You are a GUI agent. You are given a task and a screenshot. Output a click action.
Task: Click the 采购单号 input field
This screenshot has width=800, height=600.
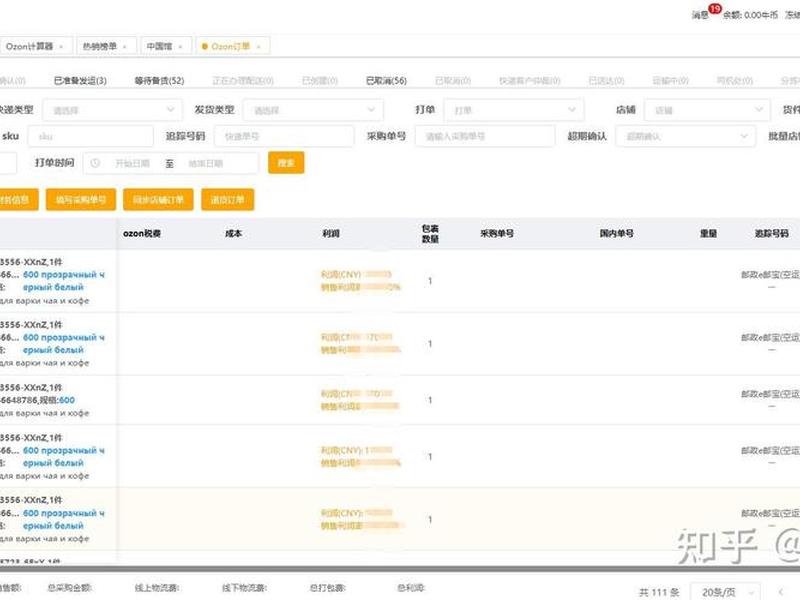click(x=485, y=136)
